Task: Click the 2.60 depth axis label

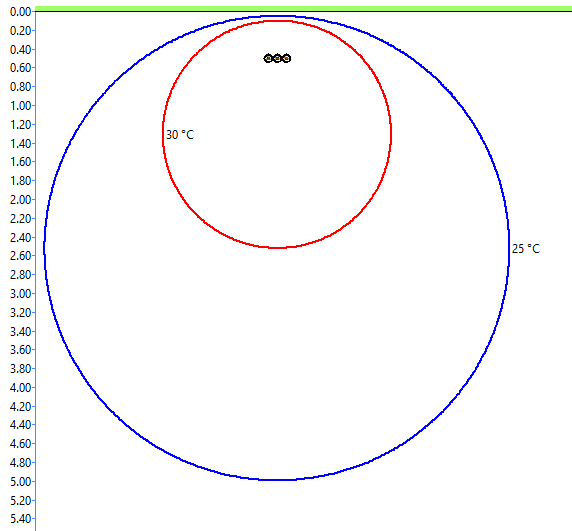Action: pyautogui.click(x=20, y=256)
